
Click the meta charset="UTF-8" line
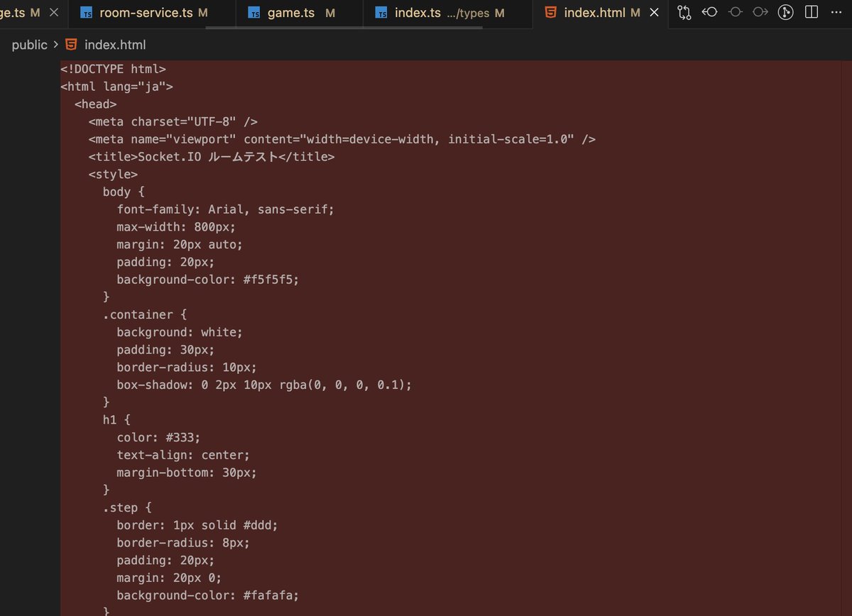tap(173, 121)
